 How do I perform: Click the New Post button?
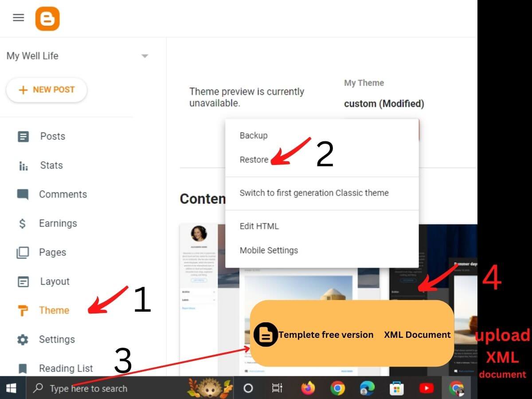tap(47, 90)
